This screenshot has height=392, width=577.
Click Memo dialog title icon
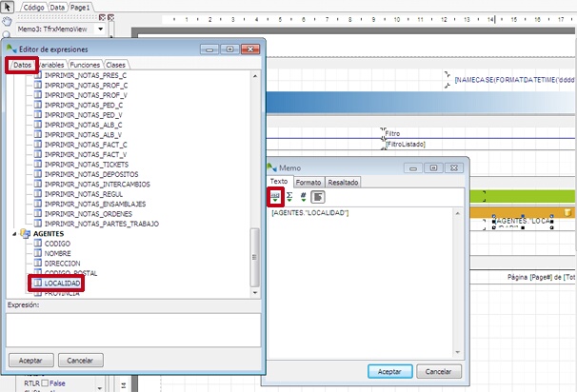[x=272, y=167]
